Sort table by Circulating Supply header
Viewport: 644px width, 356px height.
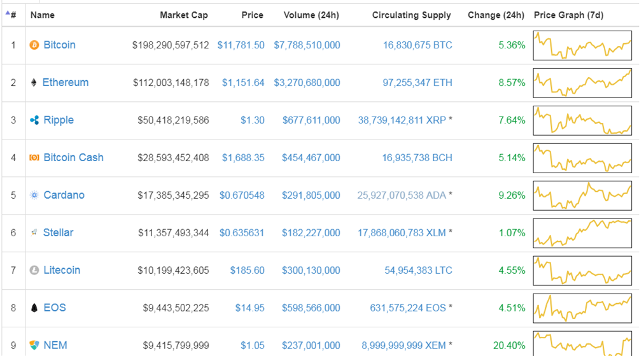pyautogui.click(x=411, y=15)
